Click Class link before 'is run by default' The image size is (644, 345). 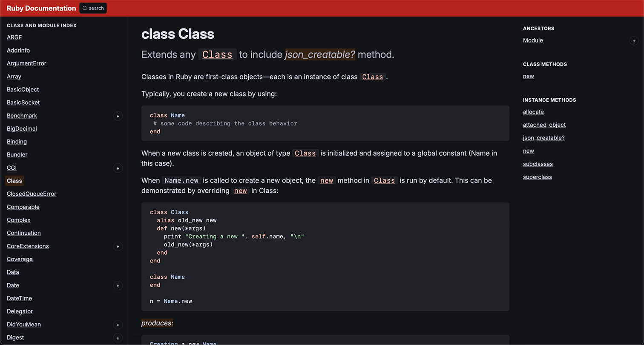click(x=385, y=180)
